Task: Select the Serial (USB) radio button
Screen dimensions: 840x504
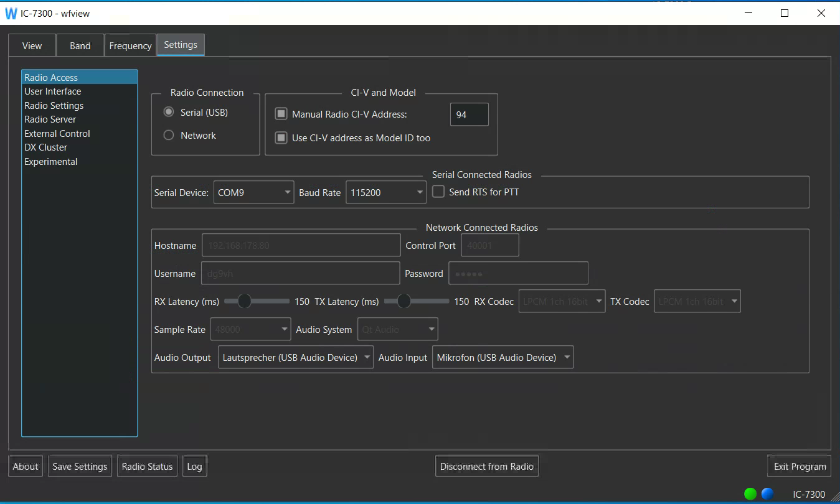Action: tap(169, 113)
